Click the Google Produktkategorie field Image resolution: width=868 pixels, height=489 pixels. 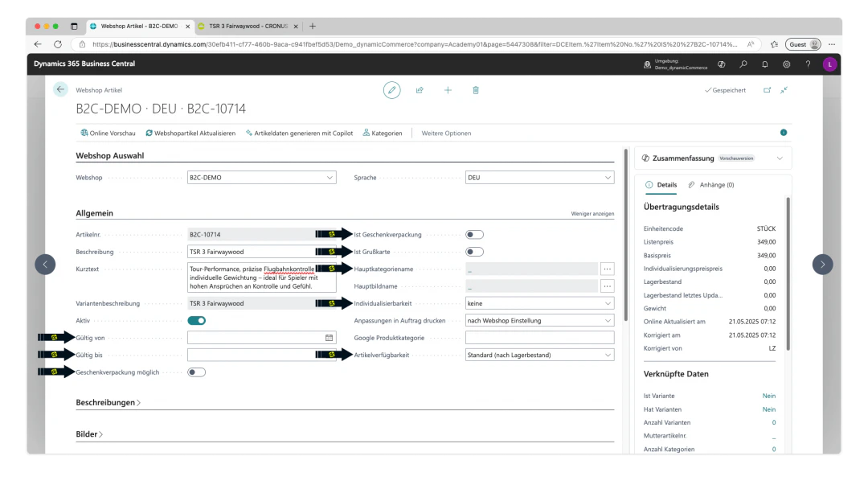[540, 338]
